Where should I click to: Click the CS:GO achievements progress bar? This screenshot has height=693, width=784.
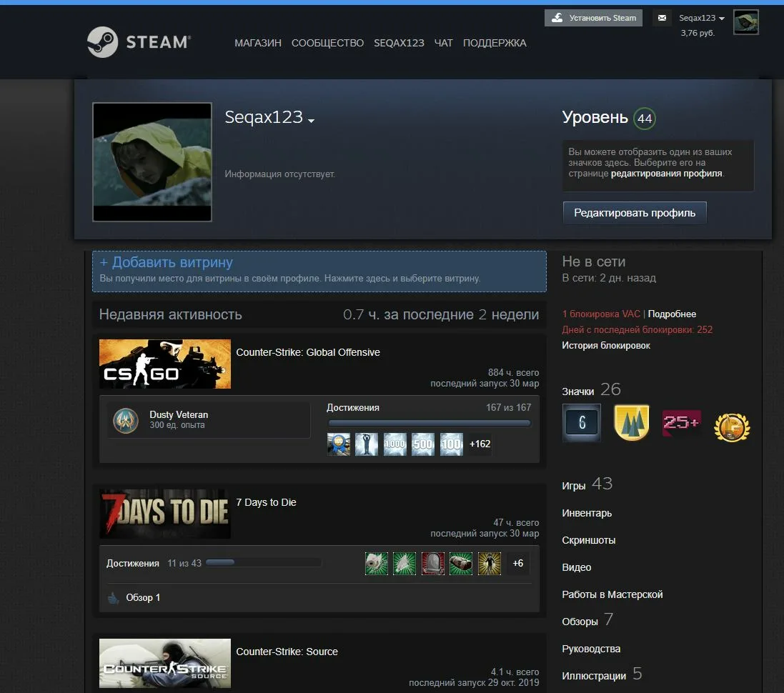[x=429, y=424]
